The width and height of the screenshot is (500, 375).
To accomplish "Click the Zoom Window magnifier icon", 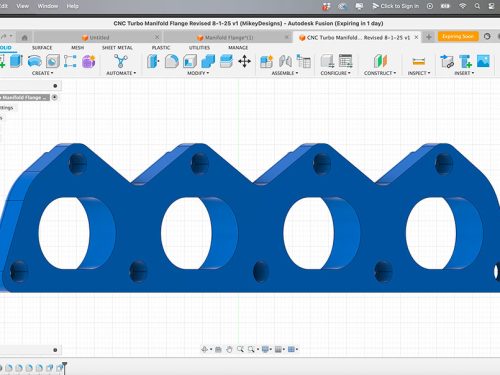I will 240,349.
